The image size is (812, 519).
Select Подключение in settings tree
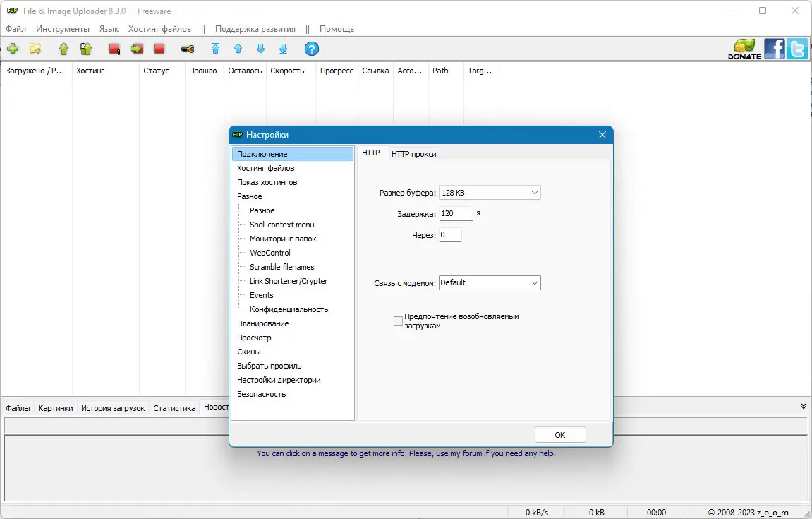click(x=293, y=154)
